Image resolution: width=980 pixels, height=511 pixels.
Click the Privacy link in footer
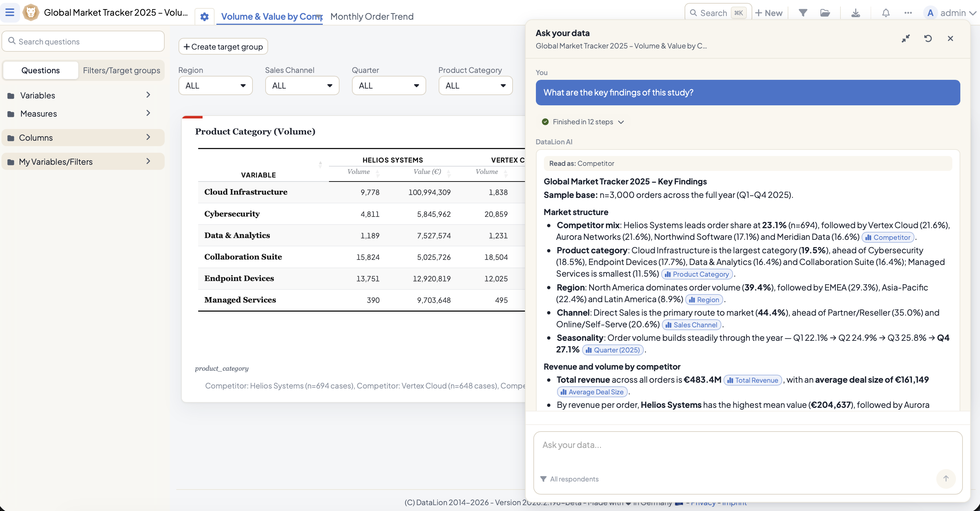coord(703,502)
